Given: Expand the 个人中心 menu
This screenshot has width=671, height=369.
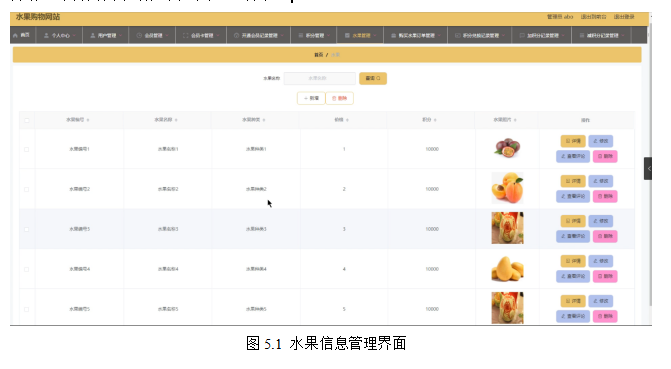Looking at the screenshot, I should [59, 36].
